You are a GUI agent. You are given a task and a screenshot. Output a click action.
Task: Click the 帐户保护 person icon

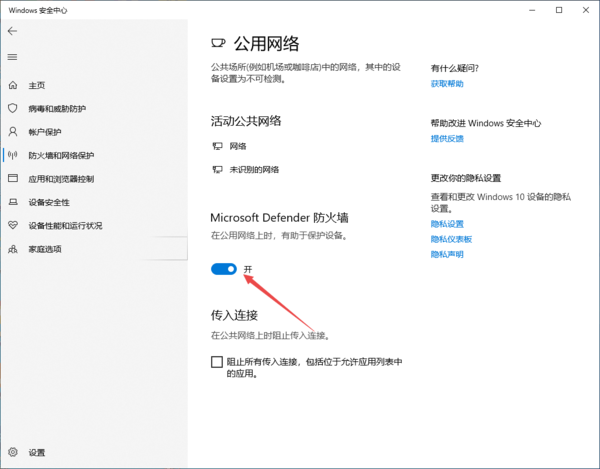pyautogui.click(x=13, y=132)
